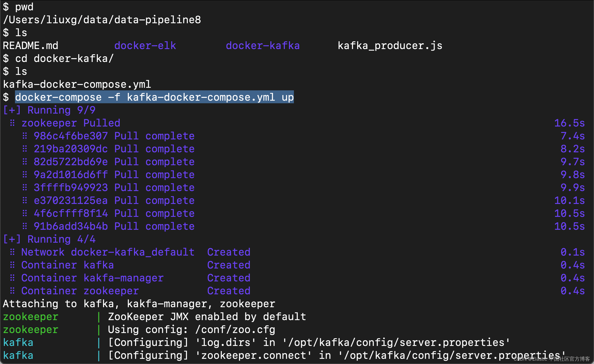This screenshot has height=364, width=594.
Task: Click README.md in the ls output
Action: [x=30, y=46]
